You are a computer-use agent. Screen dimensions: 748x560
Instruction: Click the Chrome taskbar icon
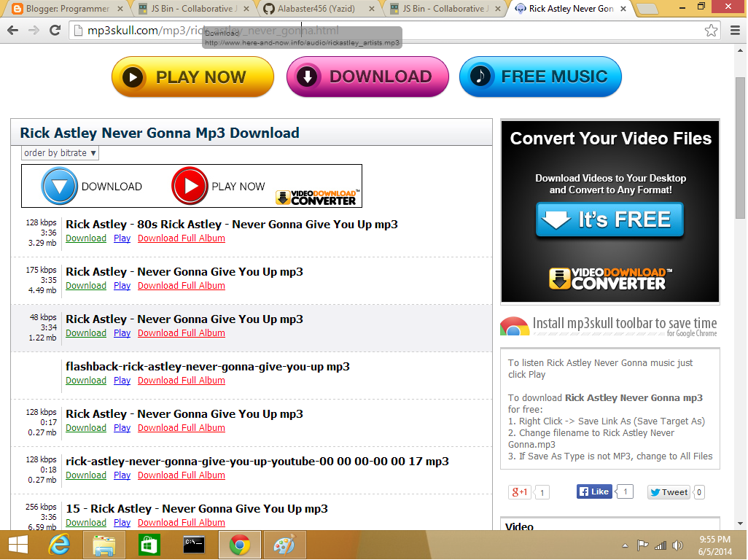point(239,545)
